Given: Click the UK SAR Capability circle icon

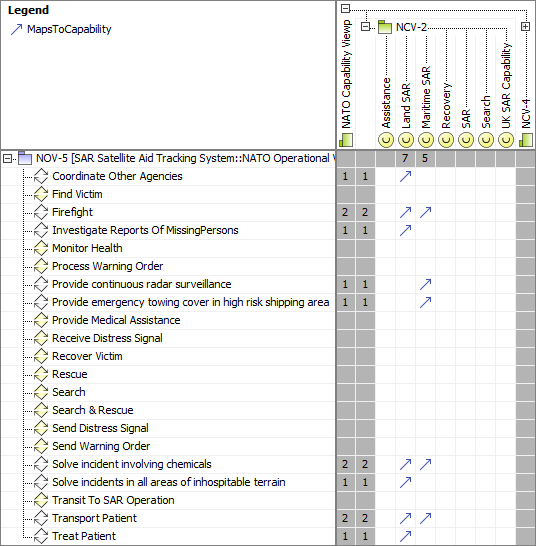Looking at the screenshot, I should [506, 140].
